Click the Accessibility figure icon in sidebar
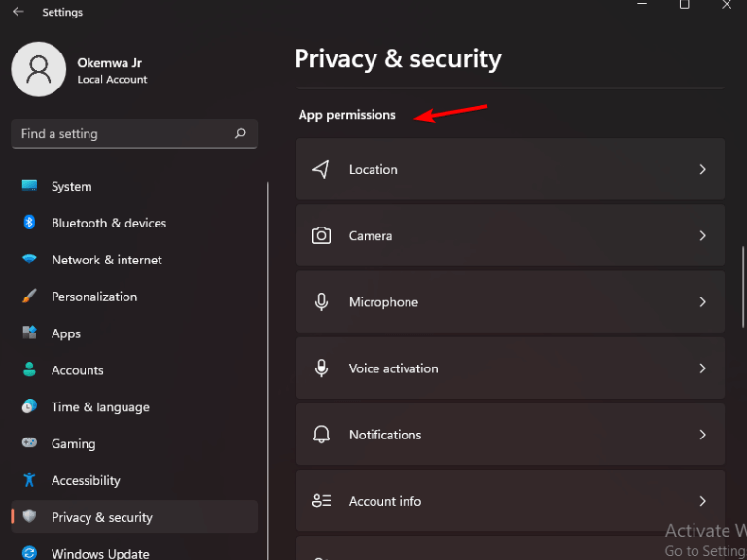 pos(29,480)
